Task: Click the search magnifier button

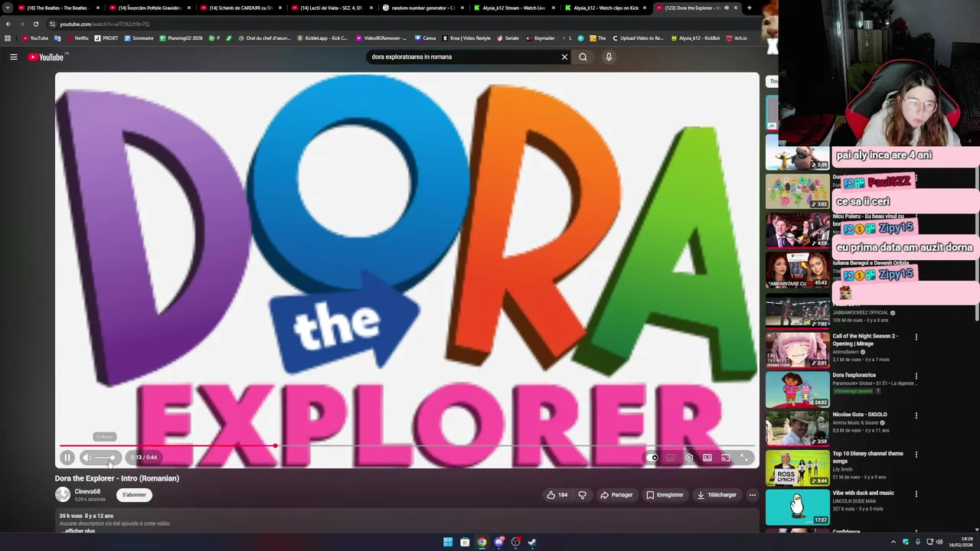Action: (583, 57)
